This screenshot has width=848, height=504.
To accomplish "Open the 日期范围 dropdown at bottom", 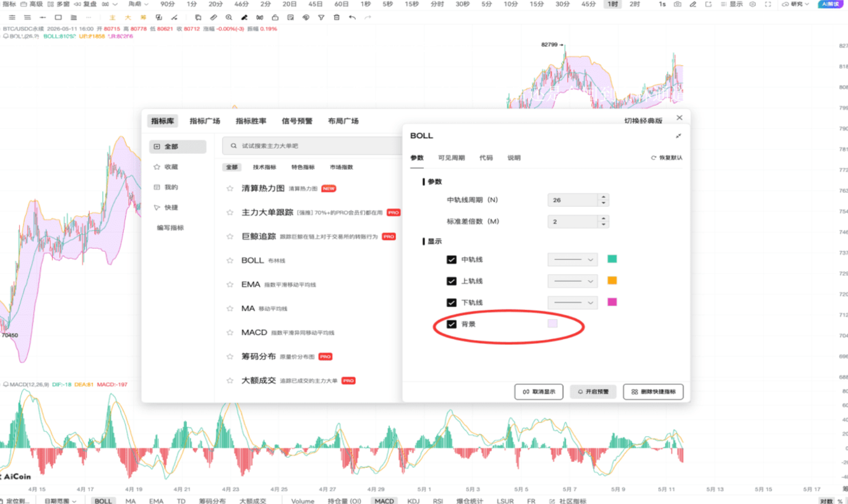I will [x=60, y=501].
